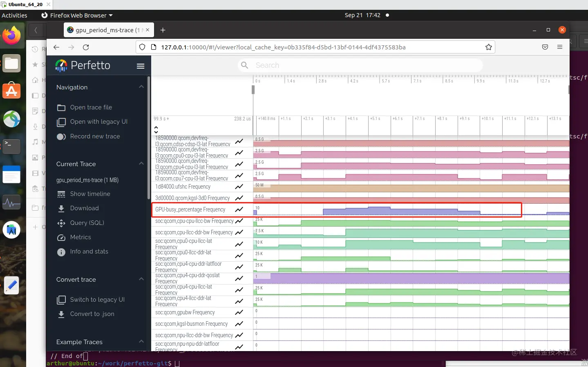
Task: Select 1d84000.ufshc Frequency track label
Action: (183, 187)
